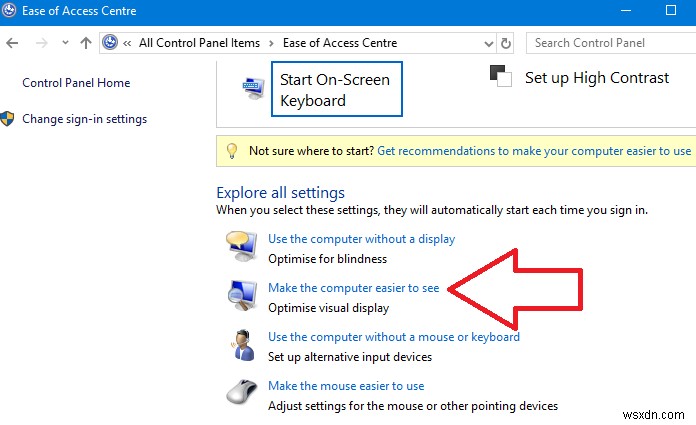This screenshot has width=696, height=425.
Task: Click the mouse icon in the settings list
Action: click(240, 394)
